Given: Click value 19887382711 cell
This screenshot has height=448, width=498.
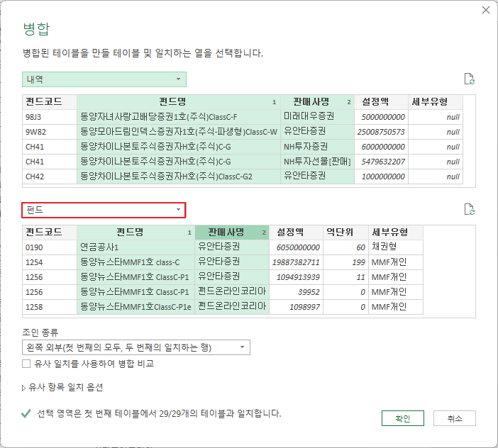Looking at the screenshot, I should pyautogui.click(x=296, y=262).
